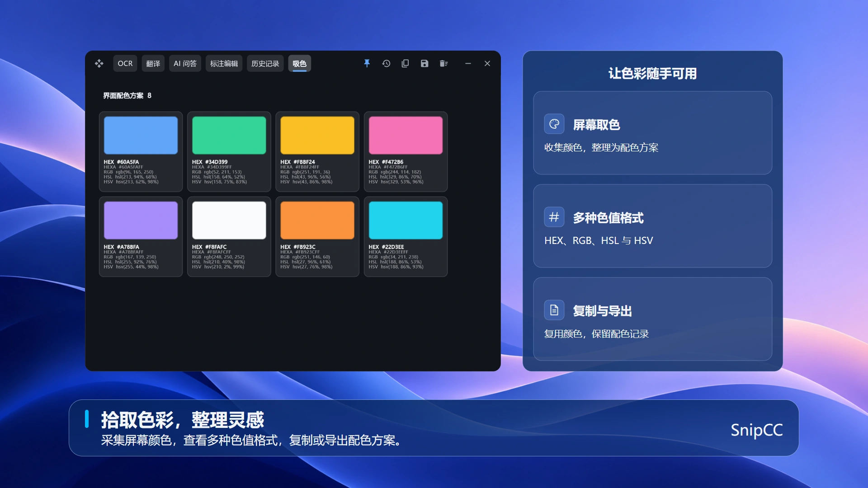Click the text hsl(43, 96%, 56%)
Image resolution: width=868 pixels, height=488 pixels.
pos(311,177)
